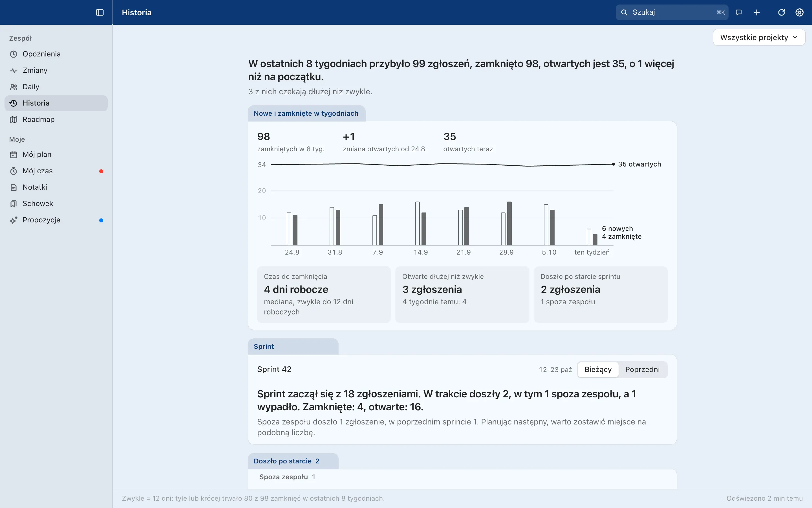Screen dimensions: 812x508
Task: Click the 35 otwartych line endpoint marker
Action: (613, 164)
